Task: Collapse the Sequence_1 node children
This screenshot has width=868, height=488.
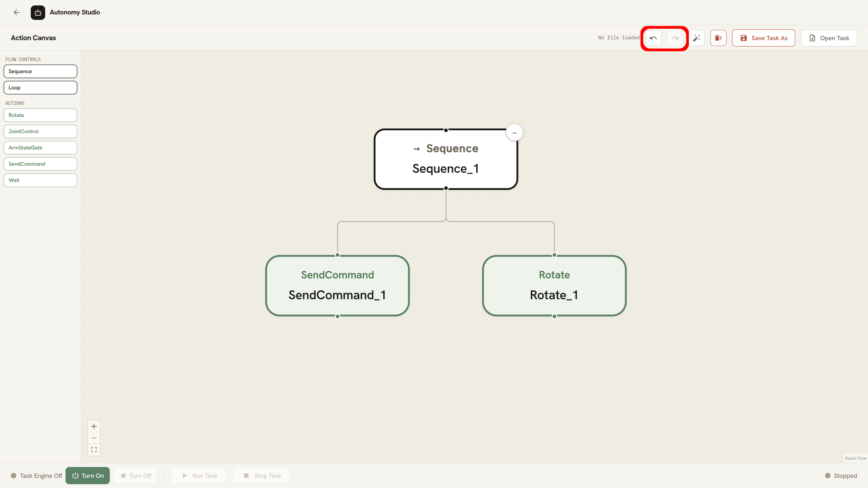Action: click(514, 133)
